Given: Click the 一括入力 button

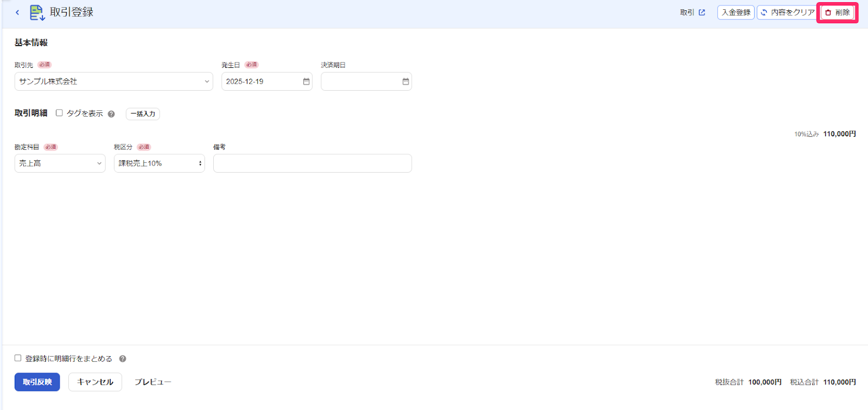Looking at the screenshot, I should click(143, 113).
